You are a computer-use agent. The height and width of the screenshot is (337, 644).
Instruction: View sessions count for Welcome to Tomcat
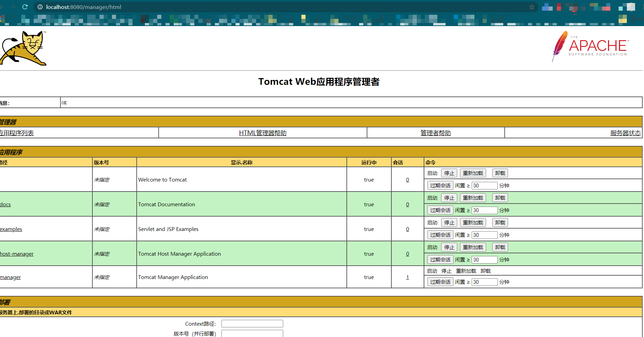pyautogui.click(x=407, y=179)
